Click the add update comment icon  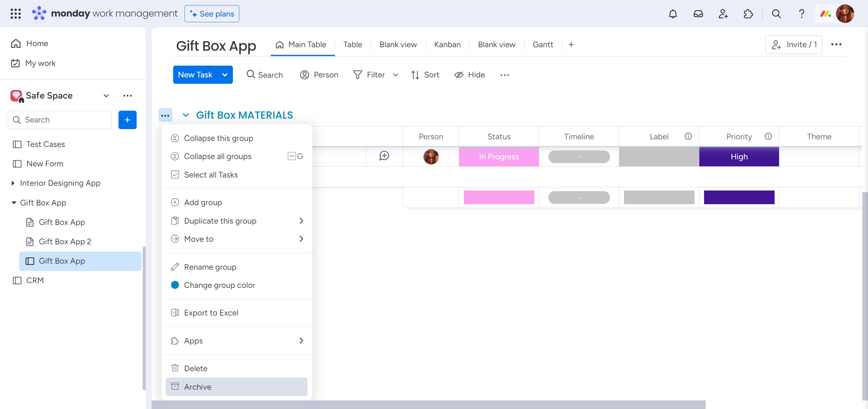[x=384, y=156]
